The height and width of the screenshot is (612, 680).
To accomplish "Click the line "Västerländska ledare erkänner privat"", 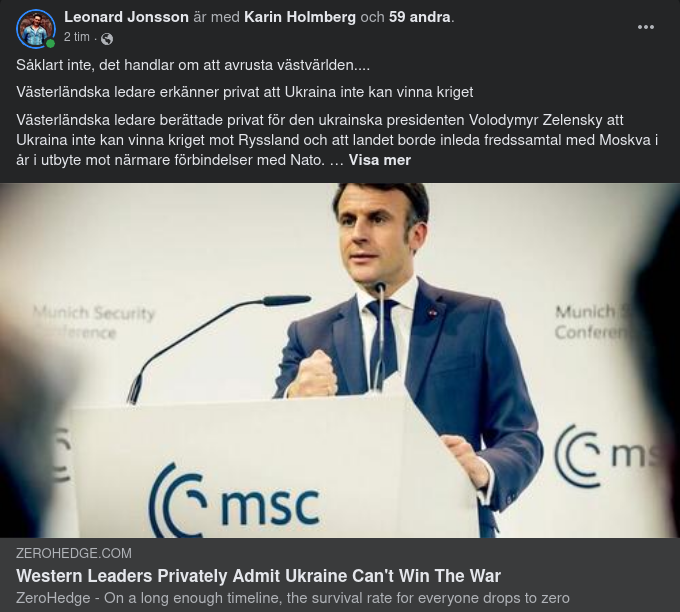I will click(244, 92).
